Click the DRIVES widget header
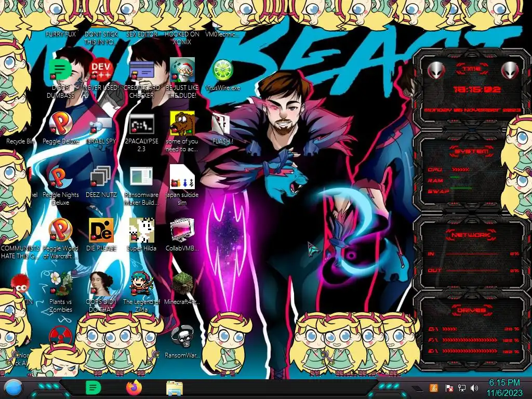This screenshot has width=532, height=399. pyautogui.click(x=472, y=310)
